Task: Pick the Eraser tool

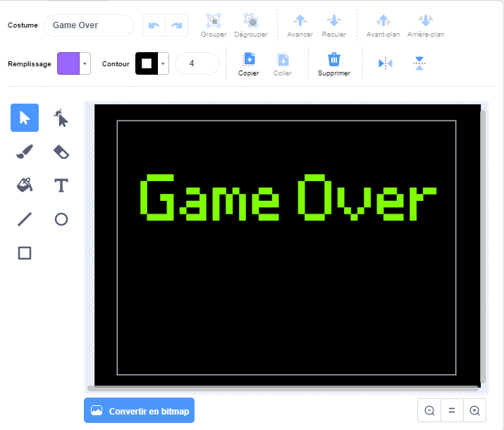Action: [61, 152]
